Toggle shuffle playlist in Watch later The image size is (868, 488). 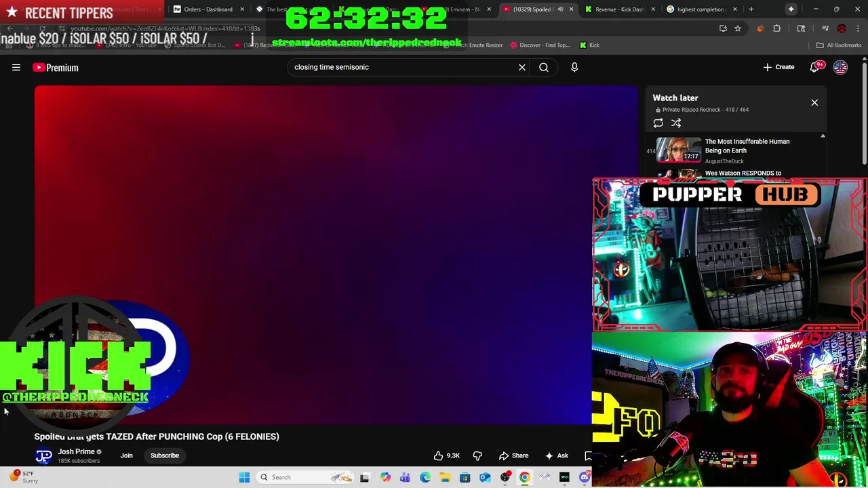tap(676, 123)
